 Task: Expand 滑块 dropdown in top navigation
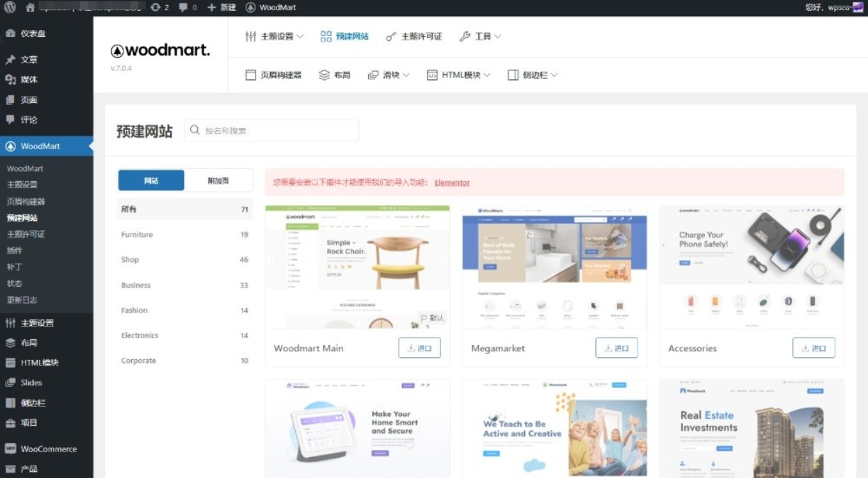tap(389, 75)
